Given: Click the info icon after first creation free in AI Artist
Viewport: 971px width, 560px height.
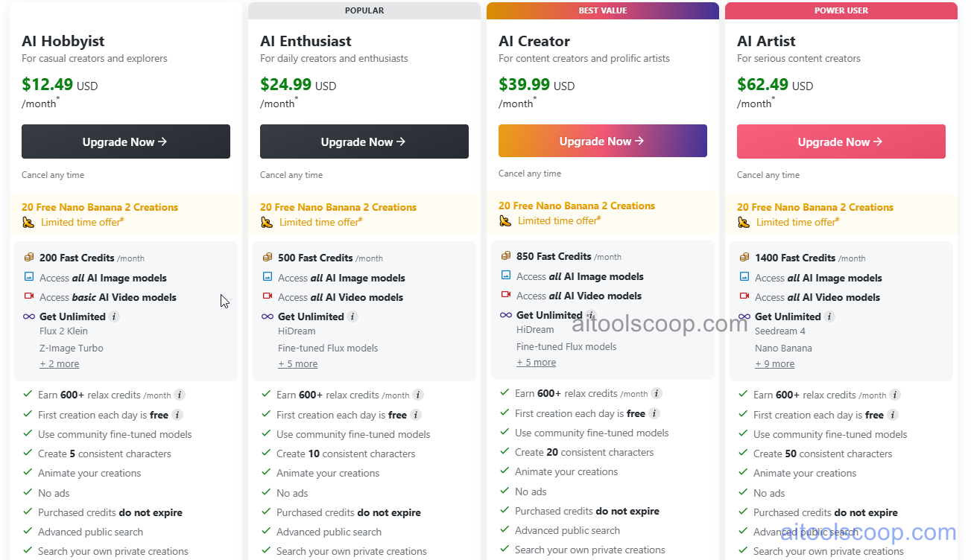Looking at the screenshot, I should click(x=893, y=415).
